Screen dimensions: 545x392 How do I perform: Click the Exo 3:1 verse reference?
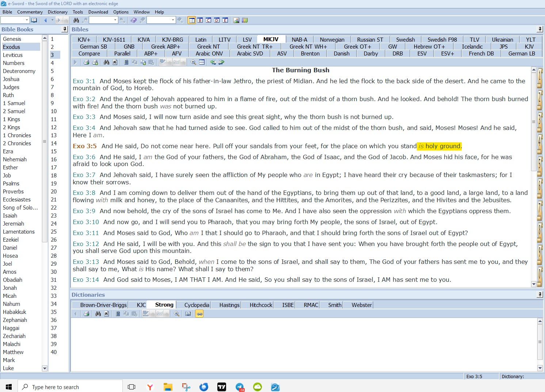[84, 81]
